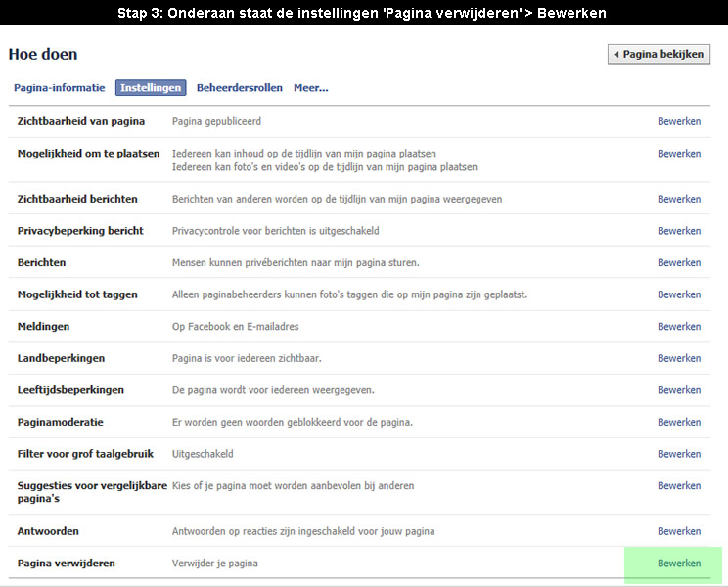Click 'Iedereen kan inhoud op de tijdlijn' line

pos(304,154)
